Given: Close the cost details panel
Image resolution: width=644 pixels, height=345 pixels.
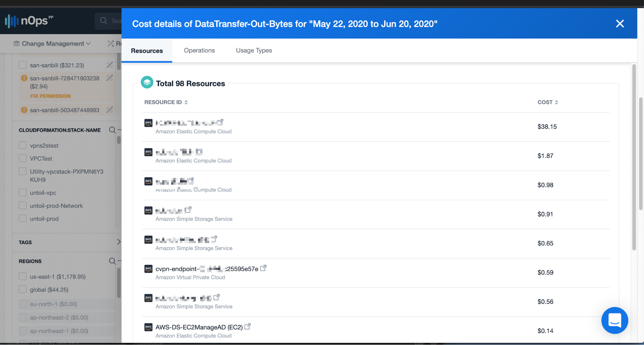Looking at the screenshot, I should click(x=620, y=24).
